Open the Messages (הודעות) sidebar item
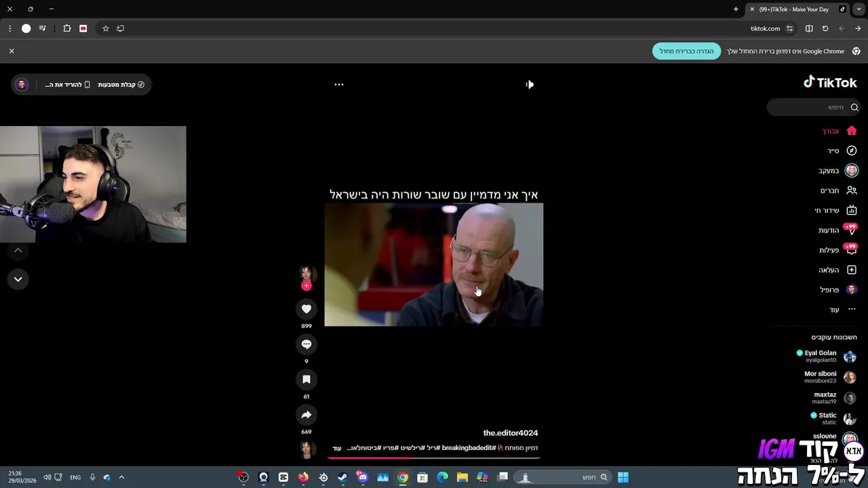 tap(838, 230)
